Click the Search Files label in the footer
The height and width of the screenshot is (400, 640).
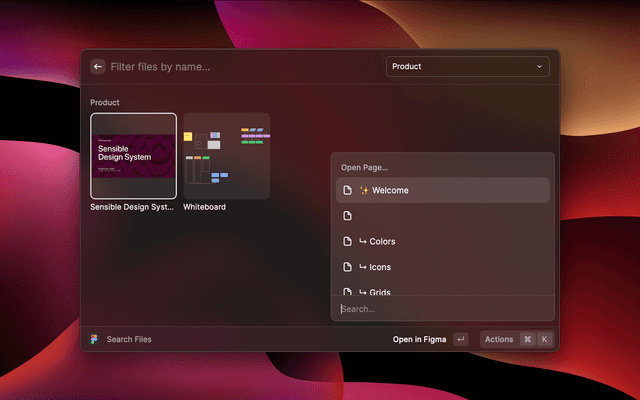coord(129,339)
